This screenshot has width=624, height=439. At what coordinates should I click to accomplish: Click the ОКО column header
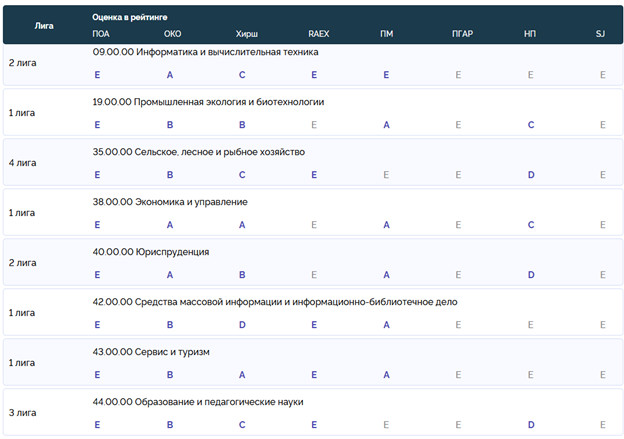[172, 34]
